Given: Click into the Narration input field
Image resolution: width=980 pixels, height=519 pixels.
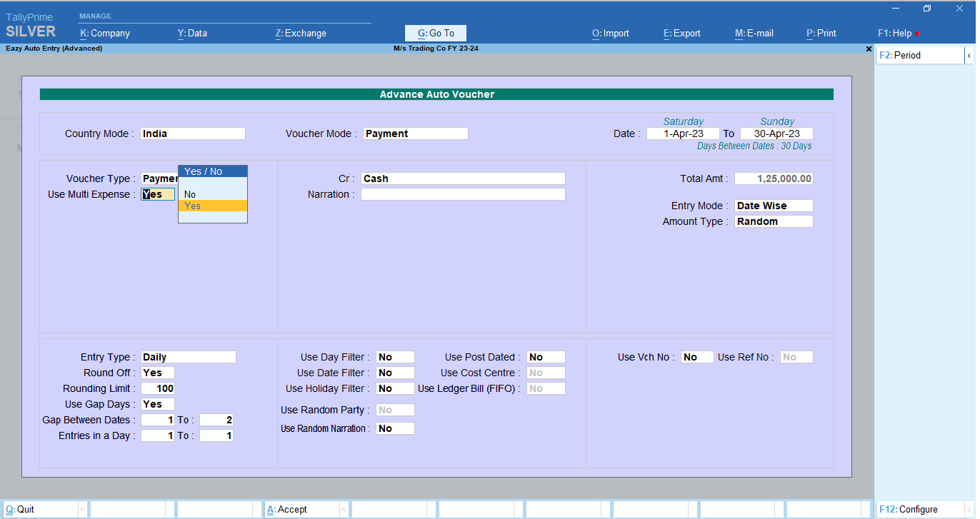Looking at the screenshot, I should pos(463,194).
